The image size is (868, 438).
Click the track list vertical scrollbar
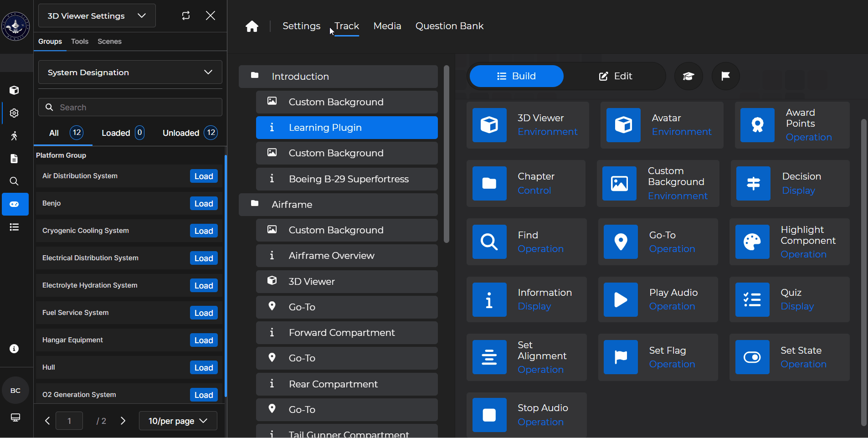click(x=447, y=154)
